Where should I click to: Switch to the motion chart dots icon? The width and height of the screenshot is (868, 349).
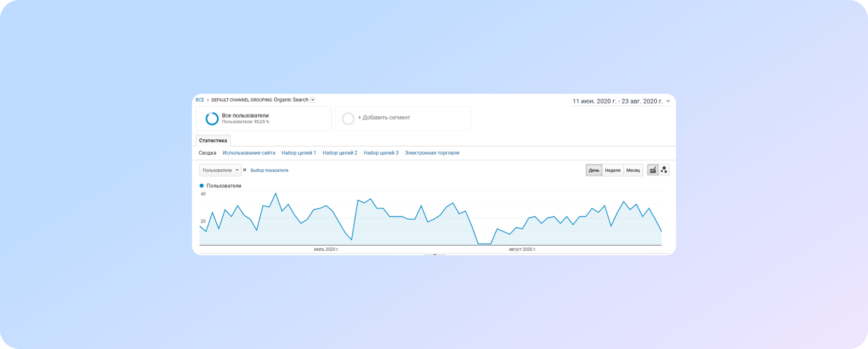[x=664, y=170]
